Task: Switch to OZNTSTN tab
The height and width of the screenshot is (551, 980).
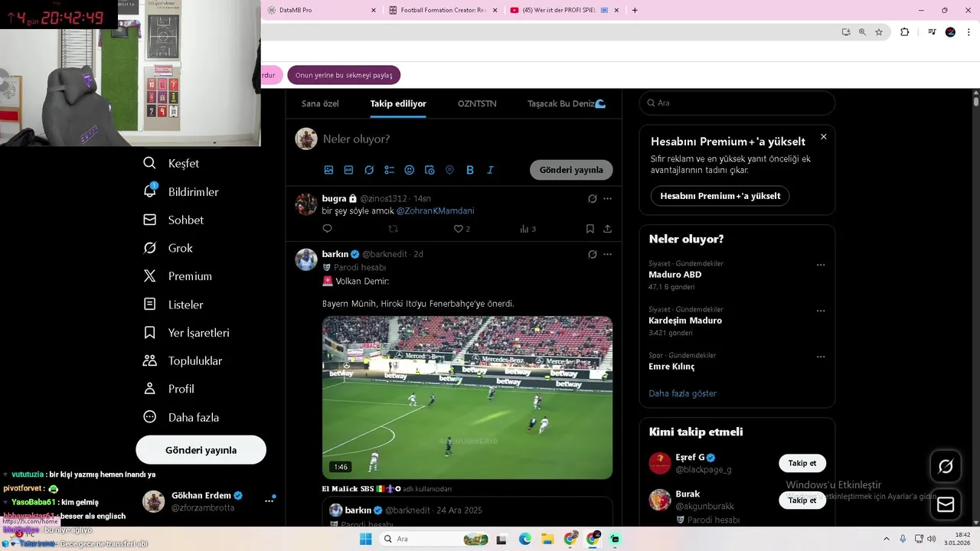Action: (x=477, y=104)
